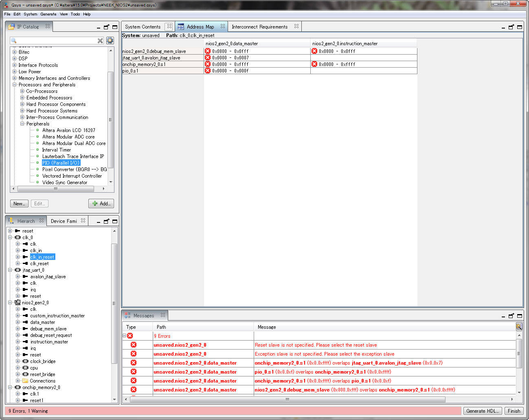The width and height of the screenshot is (529, 420).
Task: Maximize the IP Catalog panel
Action: coord(115,27)
